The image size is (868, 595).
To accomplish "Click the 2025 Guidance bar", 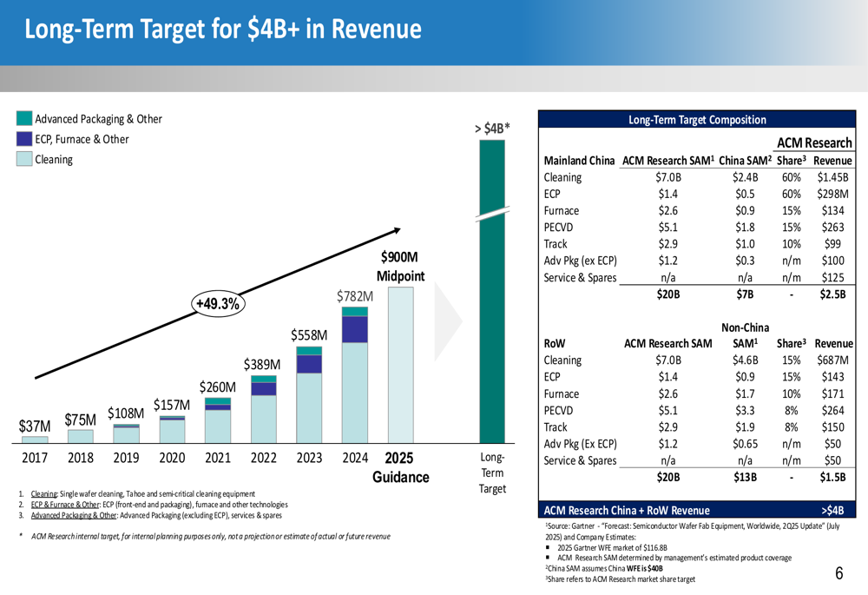I will pos(400,365).
